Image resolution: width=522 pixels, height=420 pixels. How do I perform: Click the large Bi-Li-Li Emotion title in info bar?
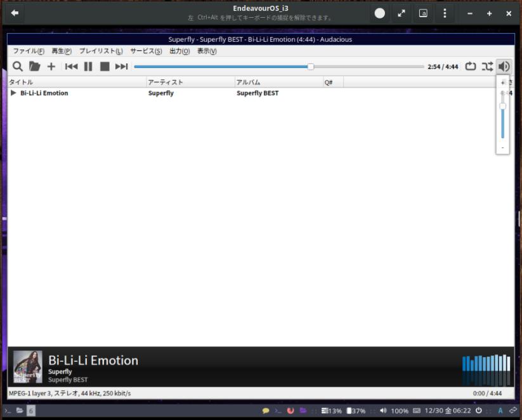pyautogui.click(x=93, y=360)
